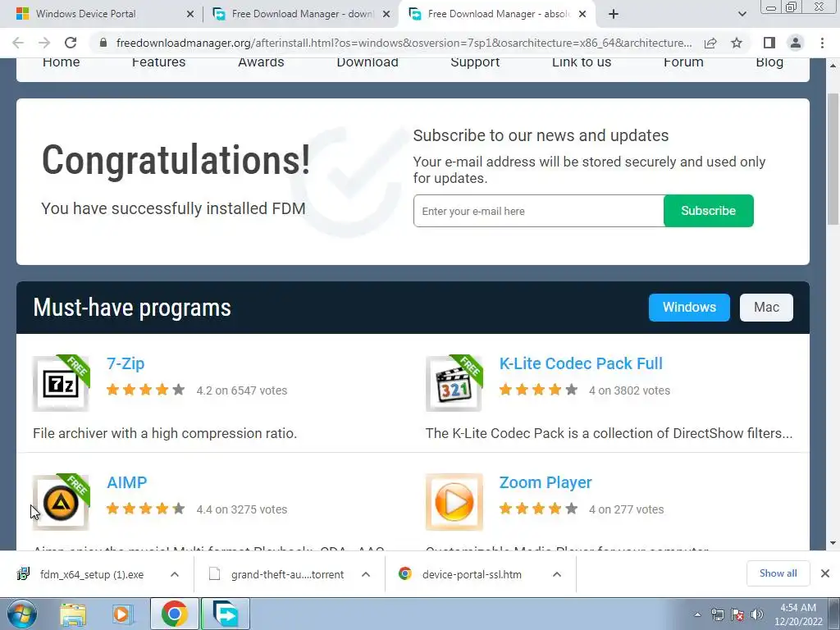Open the AIMP link
The width and height of the screenshot is (840, 630).
point(126,482)
